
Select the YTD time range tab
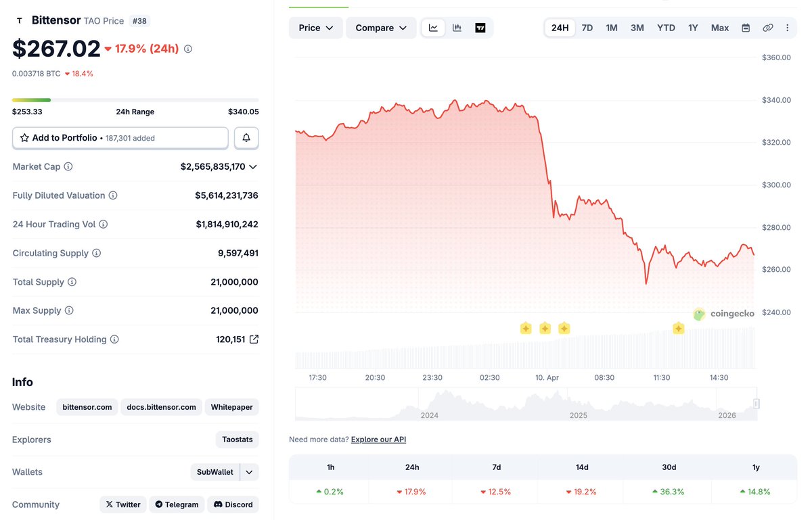pos(666,28)
